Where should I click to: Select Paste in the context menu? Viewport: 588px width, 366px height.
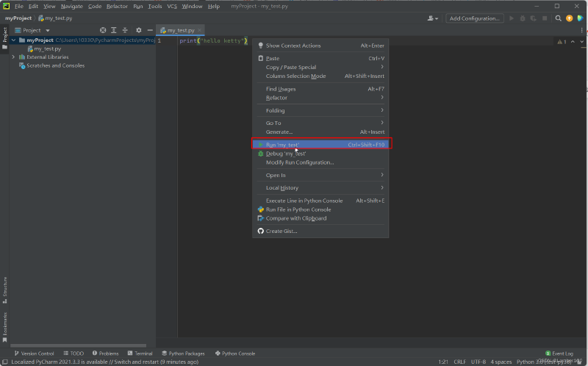pyautogui.click(x=321, y=58)
